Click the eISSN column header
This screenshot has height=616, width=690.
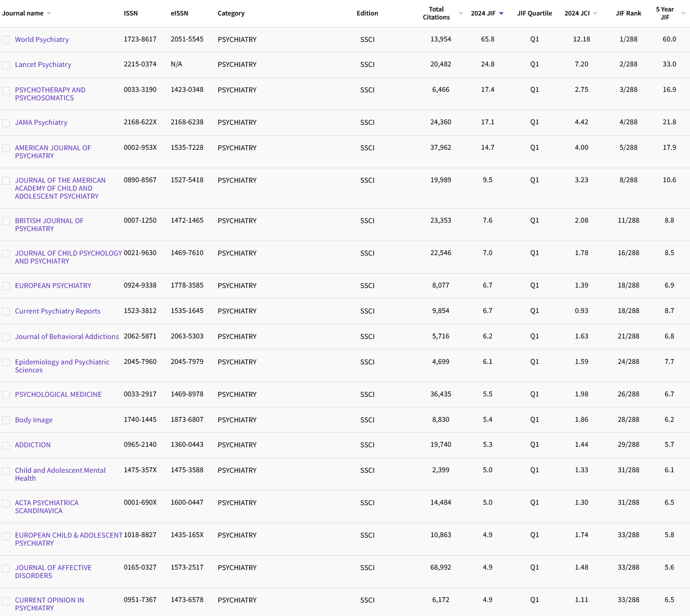pyautogui.click(x=179, y=13)
